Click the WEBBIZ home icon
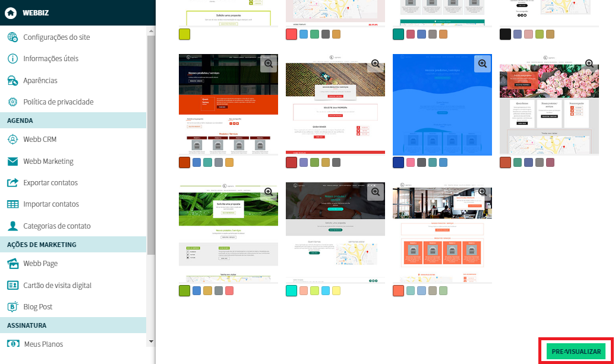615x364 pixels. [10, 12]
